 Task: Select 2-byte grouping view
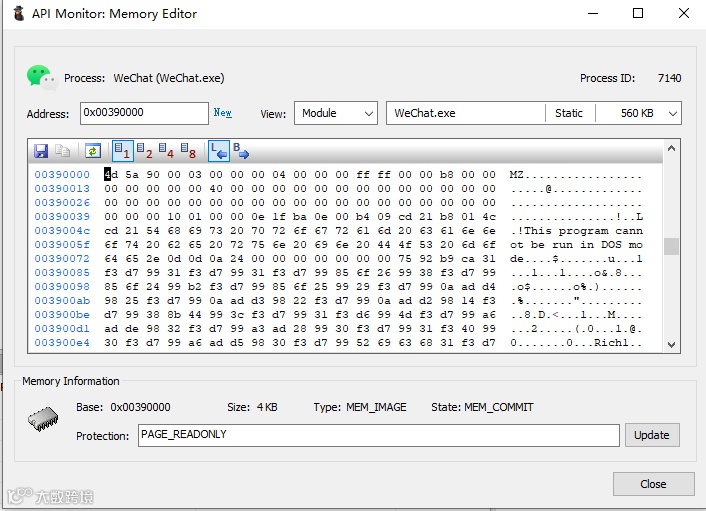pos(145,151)
